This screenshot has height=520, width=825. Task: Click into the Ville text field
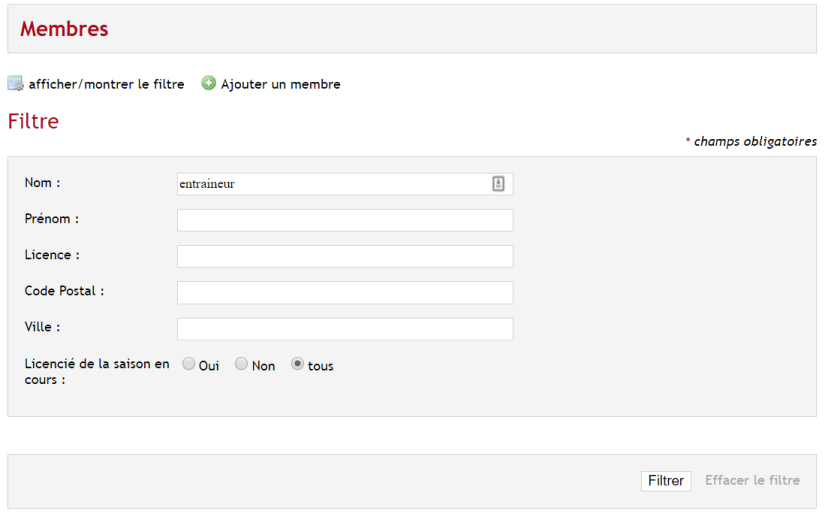click(345, 329)
